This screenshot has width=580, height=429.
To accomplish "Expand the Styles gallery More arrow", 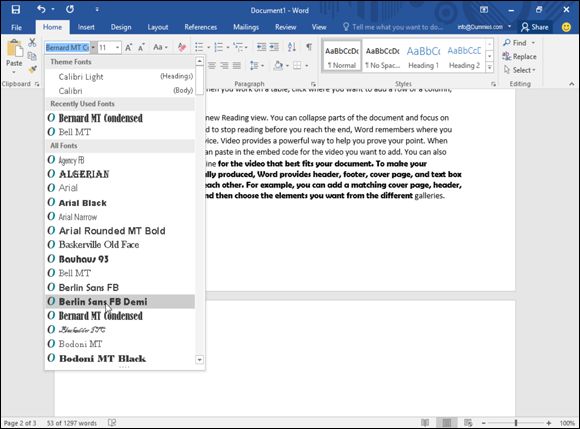I will pos(489,67).
